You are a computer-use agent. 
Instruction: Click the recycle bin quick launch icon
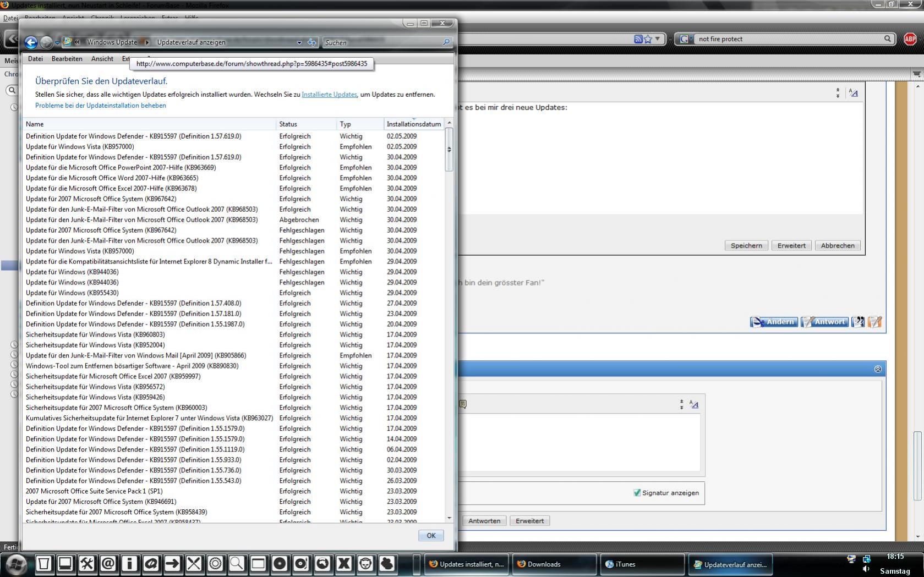[44, 563]
